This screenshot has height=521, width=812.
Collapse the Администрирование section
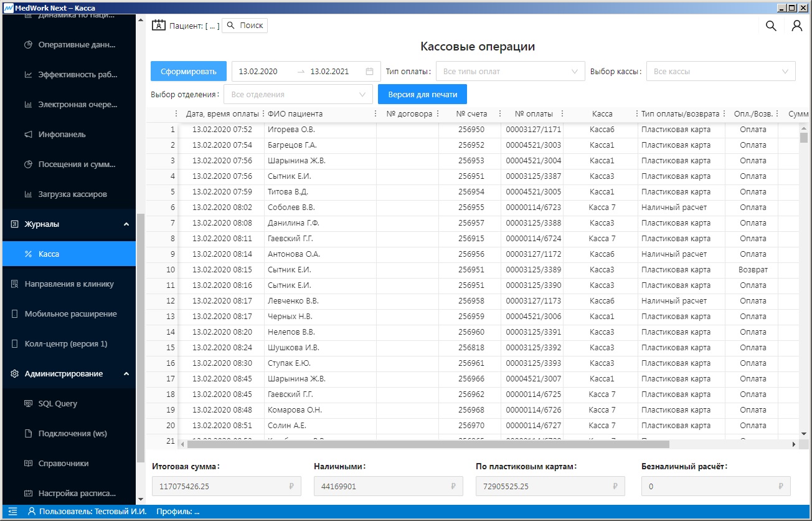(126, 373)
